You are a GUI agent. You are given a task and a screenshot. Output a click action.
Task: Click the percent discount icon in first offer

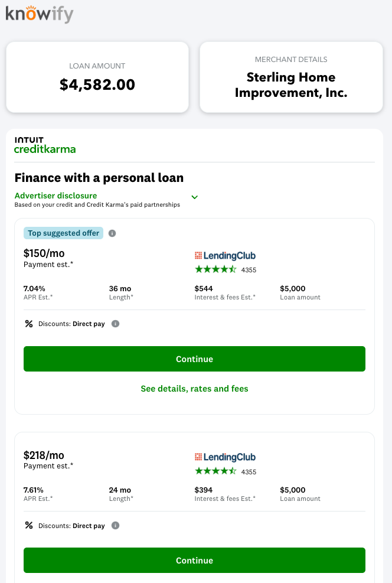(29, 324)
